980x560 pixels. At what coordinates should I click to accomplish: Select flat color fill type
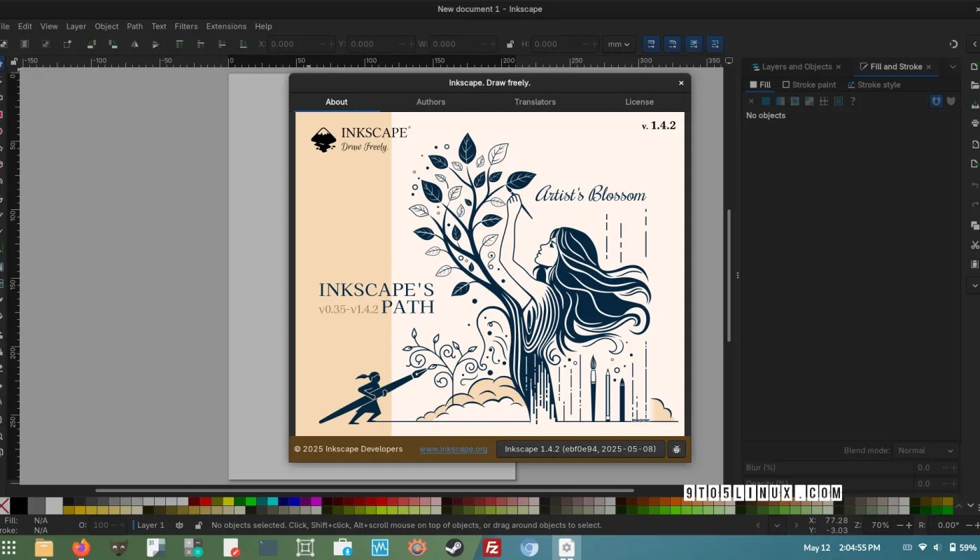765,101
